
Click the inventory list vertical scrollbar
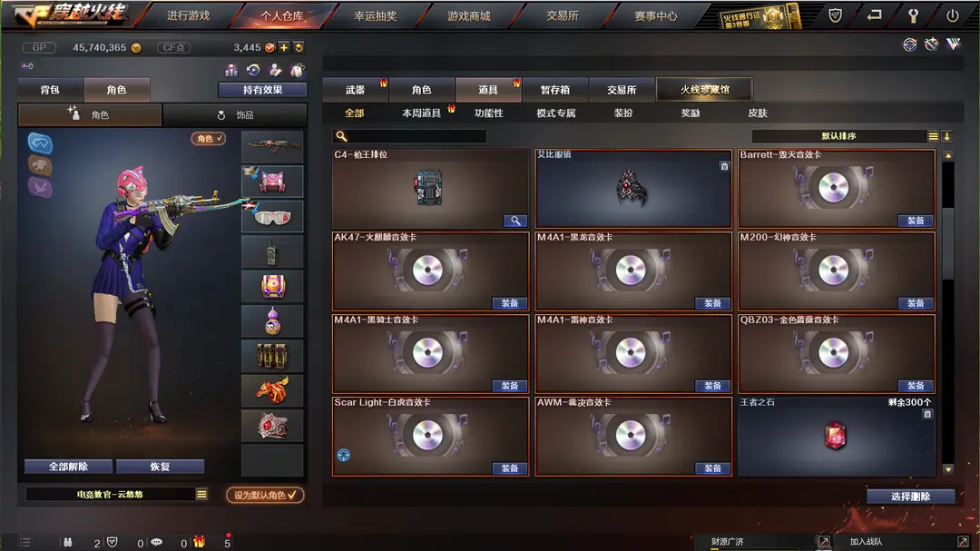pyautogui.click(x=948, y=244)
